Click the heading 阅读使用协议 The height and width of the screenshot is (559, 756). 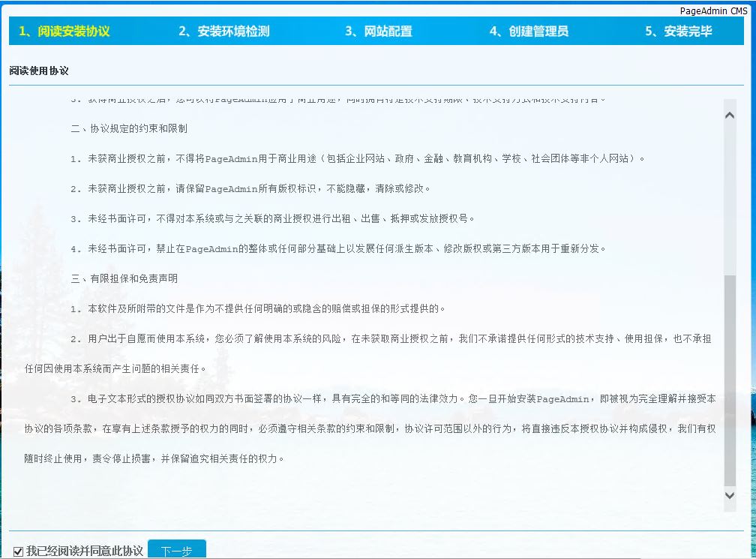click(x=39, y=71)
